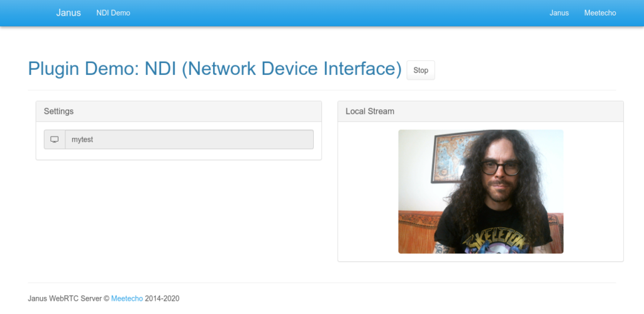
Task: Click the Local Stream panel header
Action: (480, 111)
